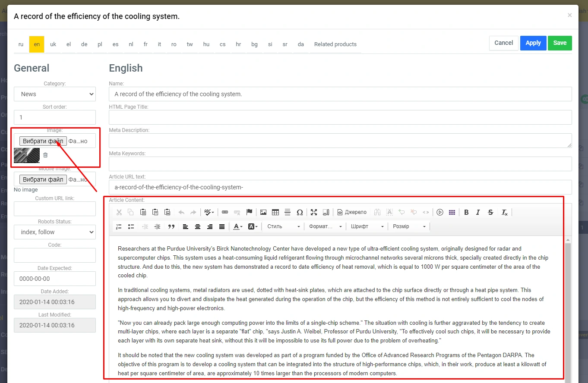Viewport: 588px width, 383px height.
Task: Click the Meta Keywords input field
Action: 340,164
